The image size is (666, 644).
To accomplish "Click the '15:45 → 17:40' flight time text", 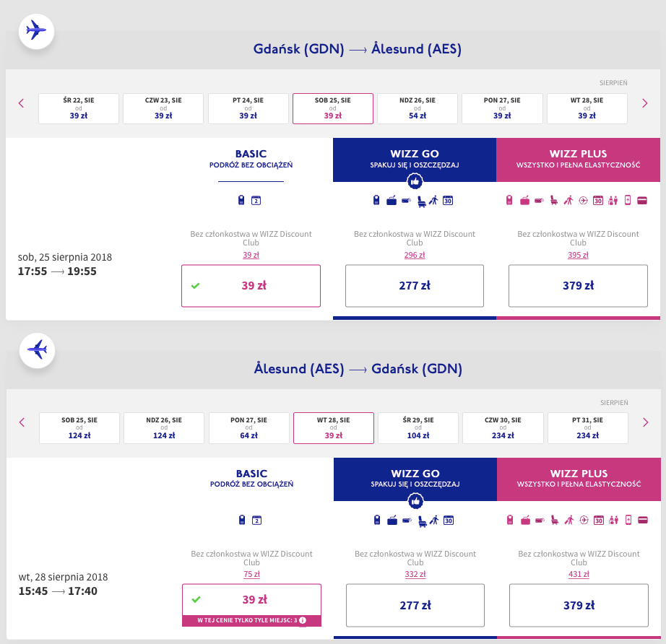I will pyautogui.click(x=58, y=591).
